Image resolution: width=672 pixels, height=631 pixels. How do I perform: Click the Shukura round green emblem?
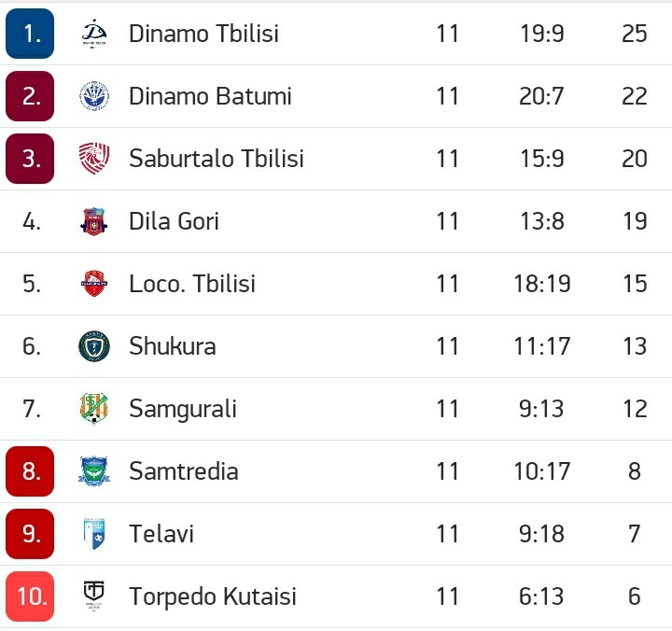(94, 346)
